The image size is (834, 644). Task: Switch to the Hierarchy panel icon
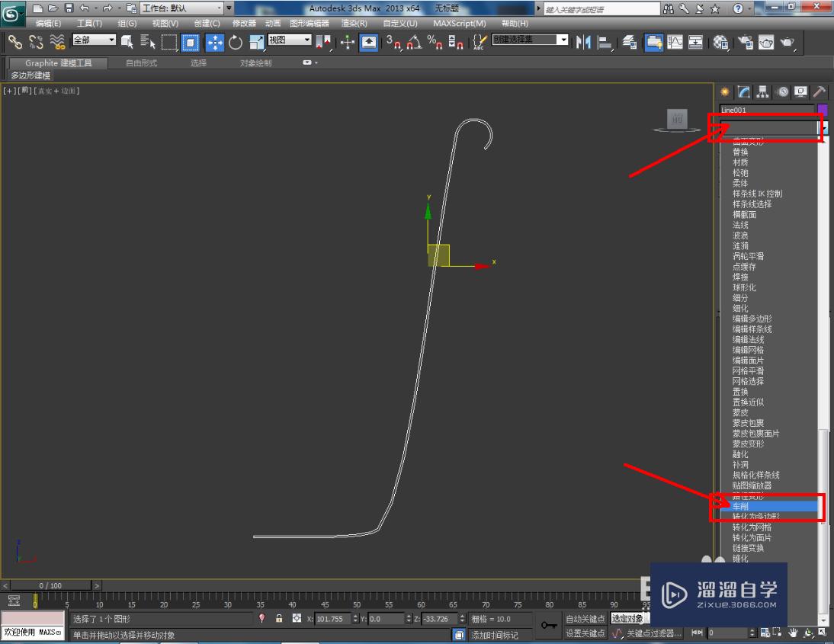coord(763,91)
